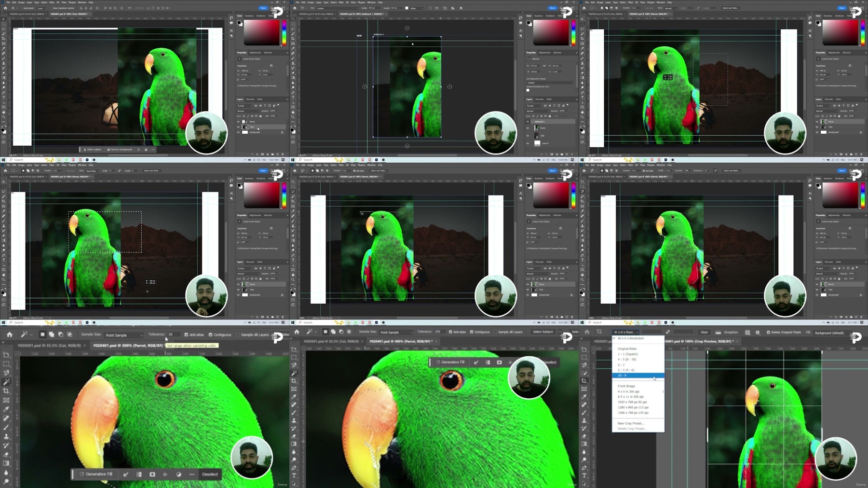The height and width of the screenshot is (488, 868).
Task: Click Deselect in the 300% Parrot window
Action: [x=210, y=474]
